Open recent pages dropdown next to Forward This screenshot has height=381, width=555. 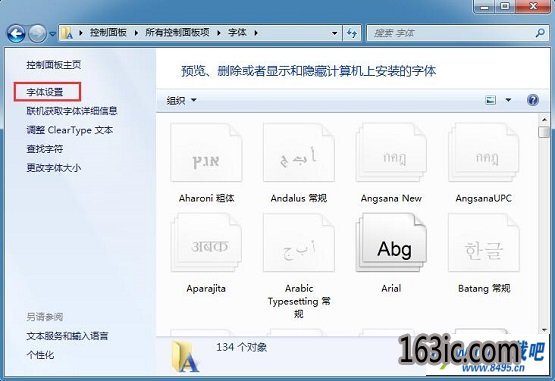click(x=53, y=34)
